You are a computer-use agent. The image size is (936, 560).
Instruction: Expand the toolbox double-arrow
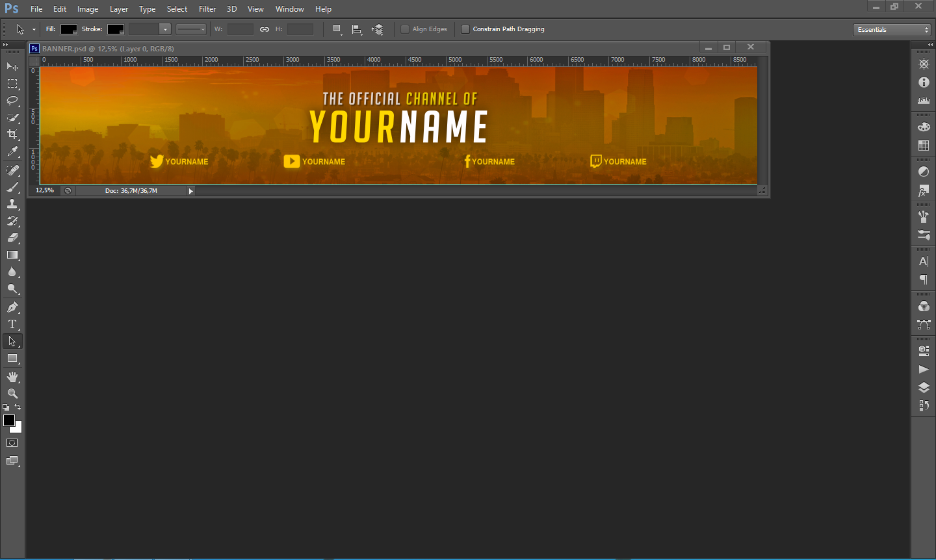[x=5, y=45]
